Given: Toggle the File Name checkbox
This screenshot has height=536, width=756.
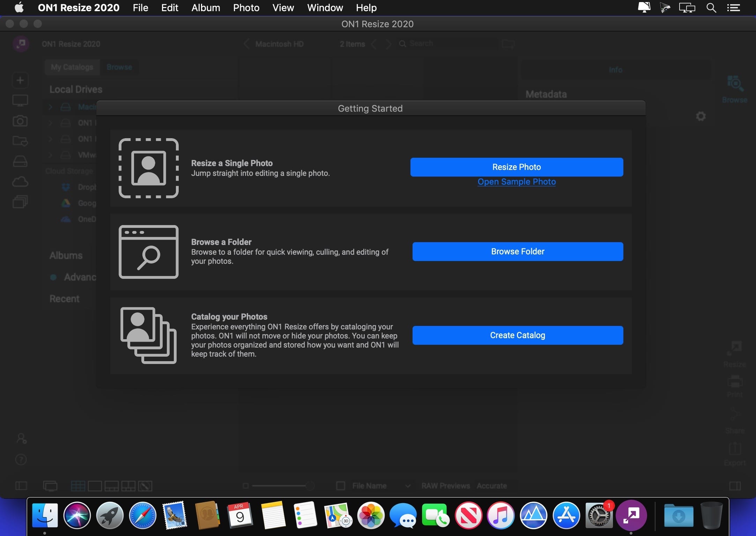Looking at the screenshot, I should [x=341, y=486].
